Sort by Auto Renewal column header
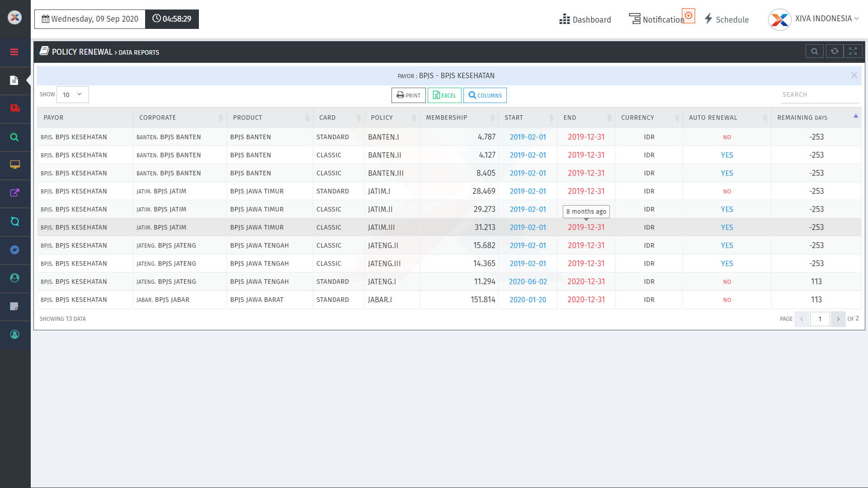The image size is (868, 488). tap(726, 117)
